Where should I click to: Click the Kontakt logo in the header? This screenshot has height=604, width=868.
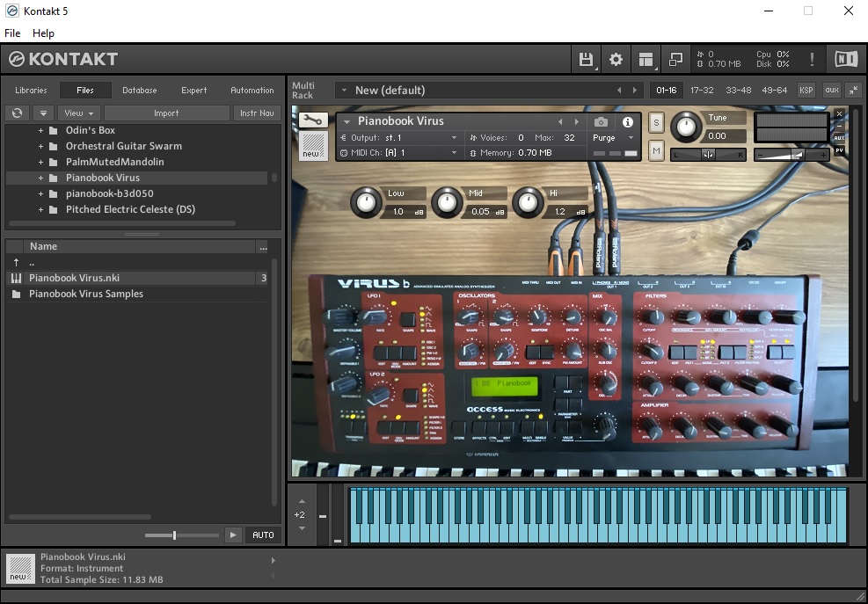pos(63,59)
